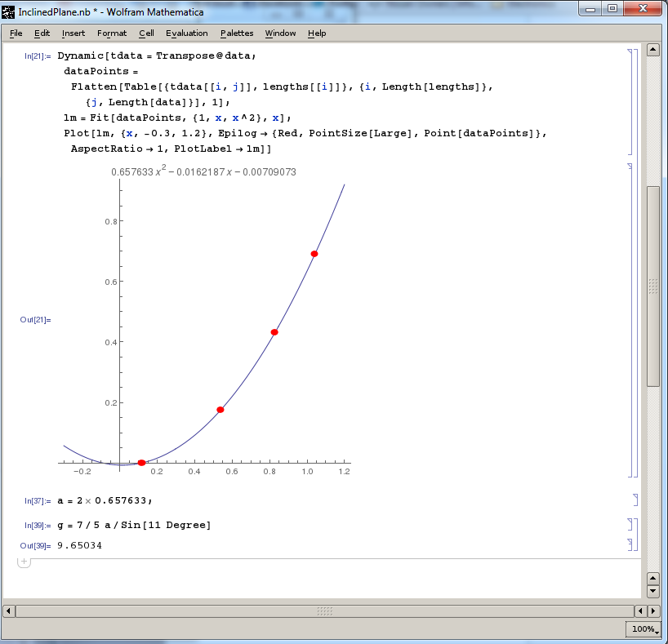
Task: Click the vertical scroll-down arrow
Action: click(652, 591)
